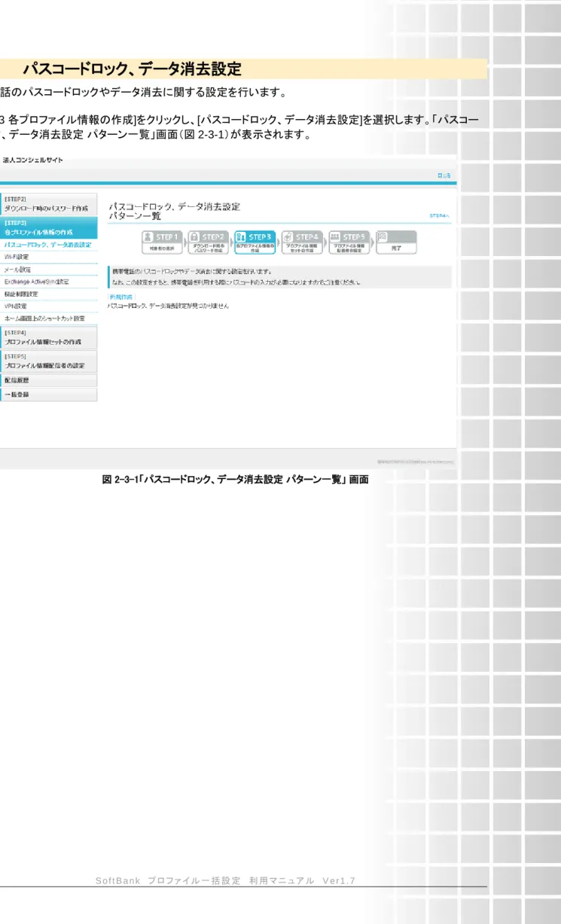Click the パスコードロック、データ消去設定 パターン一覧 page heading
Image resolution: width=561 pixels, height=924 pixels.
click(175, 210)
